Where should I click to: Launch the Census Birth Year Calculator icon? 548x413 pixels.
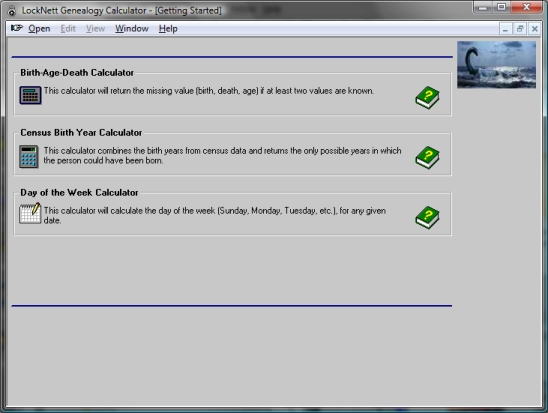tap(29, 157)
